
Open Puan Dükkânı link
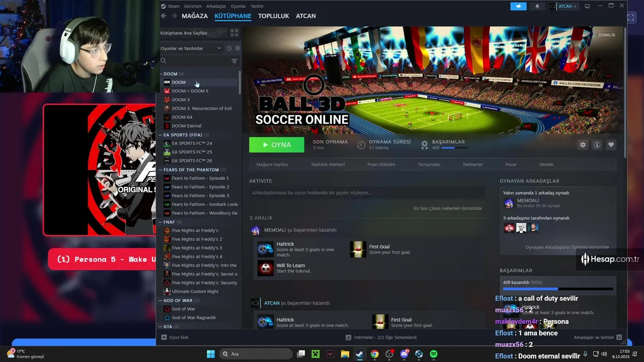[381, 164]
